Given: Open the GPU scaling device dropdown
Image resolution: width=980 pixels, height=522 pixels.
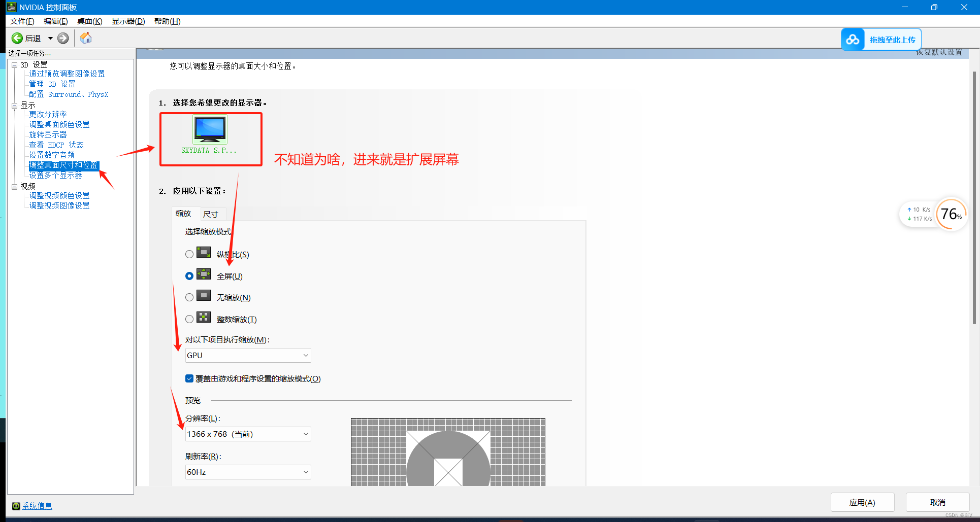Looking at the screenshot, I should [248, 355].
